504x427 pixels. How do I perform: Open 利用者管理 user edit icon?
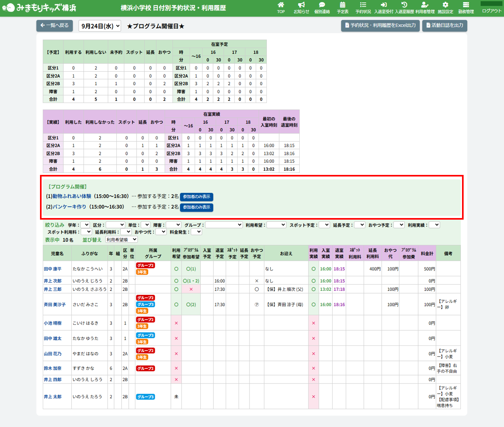pos(425,8)
